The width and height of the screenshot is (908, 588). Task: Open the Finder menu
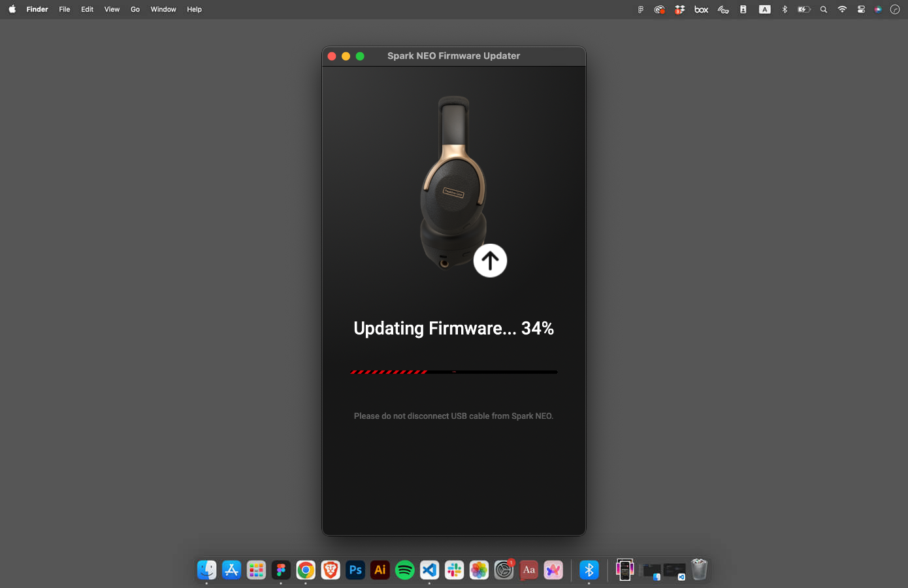[37, 9]
